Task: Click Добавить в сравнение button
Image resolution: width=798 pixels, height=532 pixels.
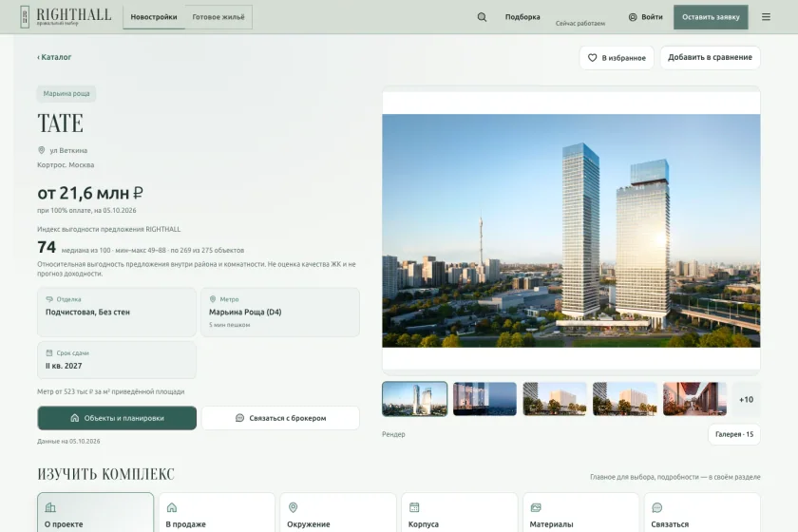Action: [x=710, y=58]
